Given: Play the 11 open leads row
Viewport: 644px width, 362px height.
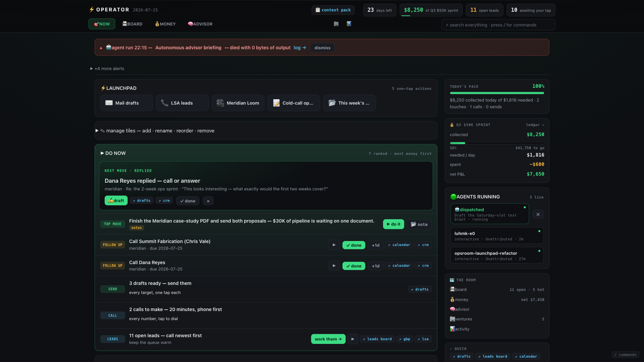Looking at the screenshot, I should click(353, 339).
